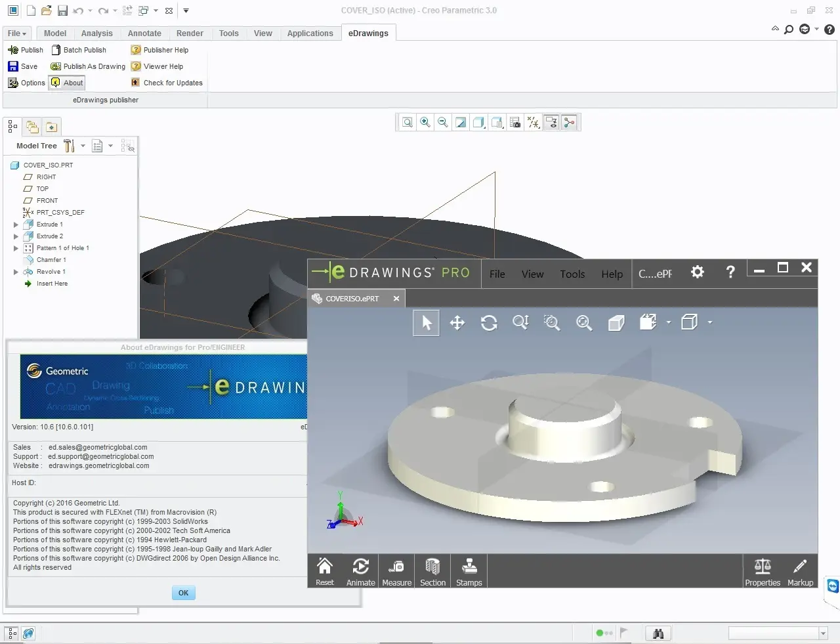The image size is (840, 644).
Task: Expand the Revolve 1 tree node
Action: [16, 272]
